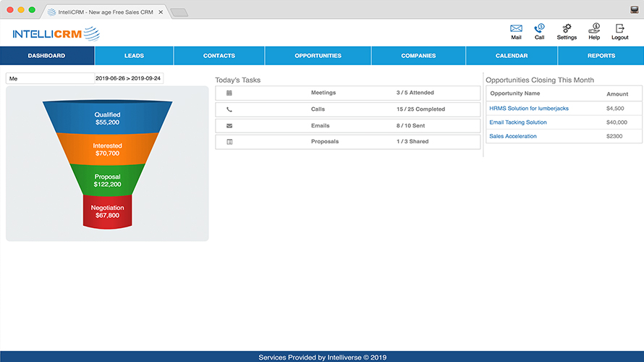644x362 pixels.
Task: Click the Meetings task label
Action: tap(323, 93)
